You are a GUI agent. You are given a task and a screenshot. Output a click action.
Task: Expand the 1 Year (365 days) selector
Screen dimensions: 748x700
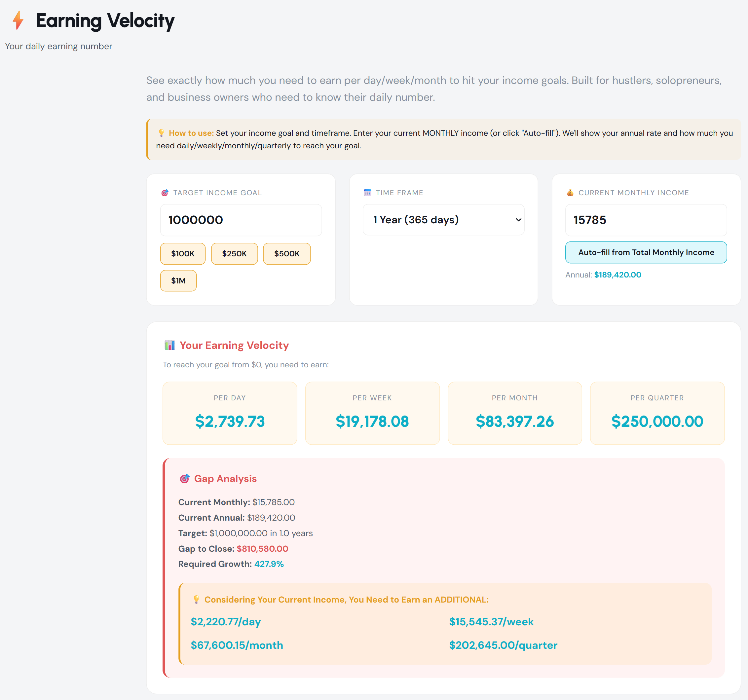(x=443, y=219)
